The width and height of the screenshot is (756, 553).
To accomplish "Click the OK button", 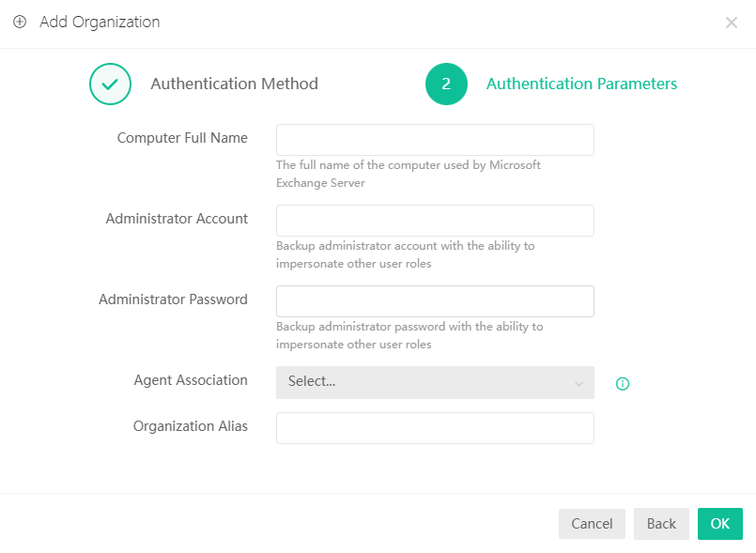I will (x=719, y=524).
